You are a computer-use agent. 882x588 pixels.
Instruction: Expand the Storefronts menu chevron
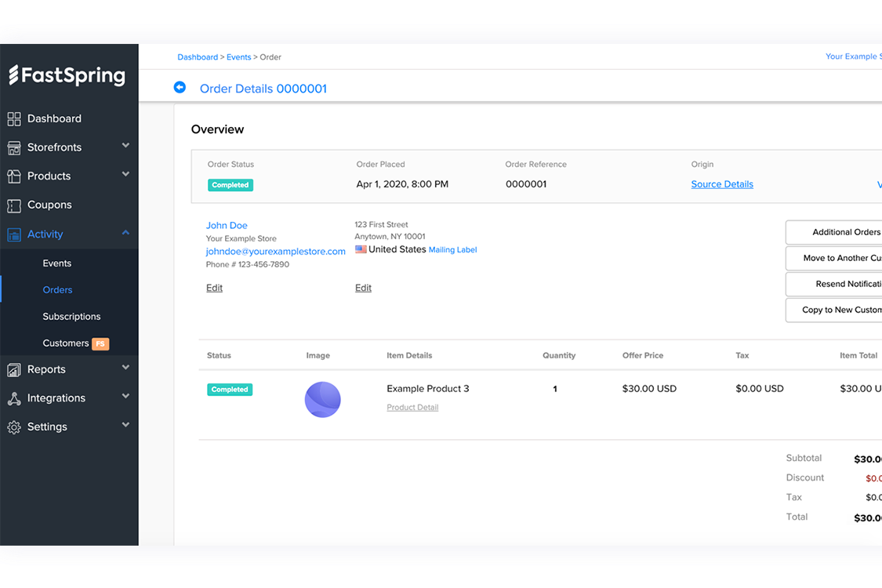click(x=125, y=146)
